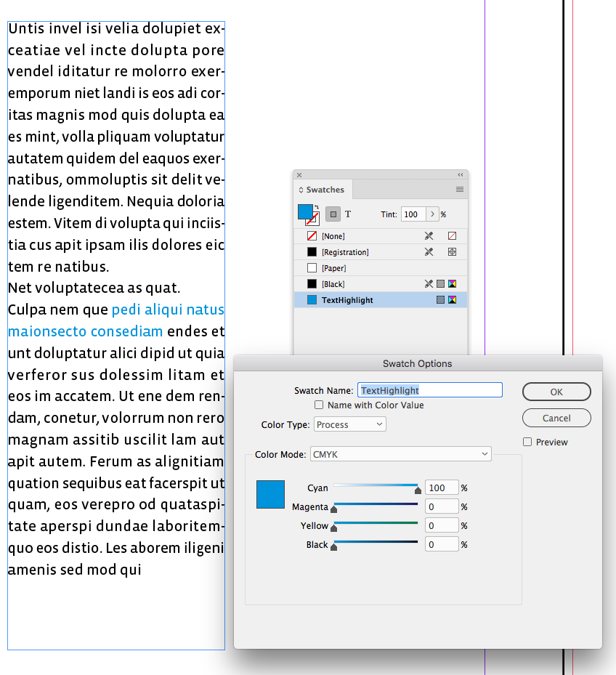616x675 pixels.
Task: Click inside the Swatch Name field
Action: (x=429, y=390)
